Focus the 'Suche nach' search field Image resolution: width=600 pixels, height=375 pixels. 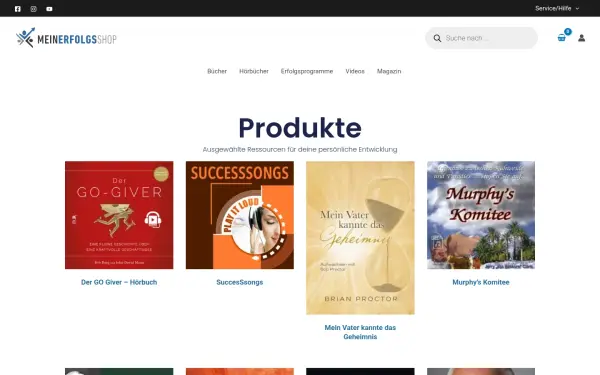[x=481, y=38]
